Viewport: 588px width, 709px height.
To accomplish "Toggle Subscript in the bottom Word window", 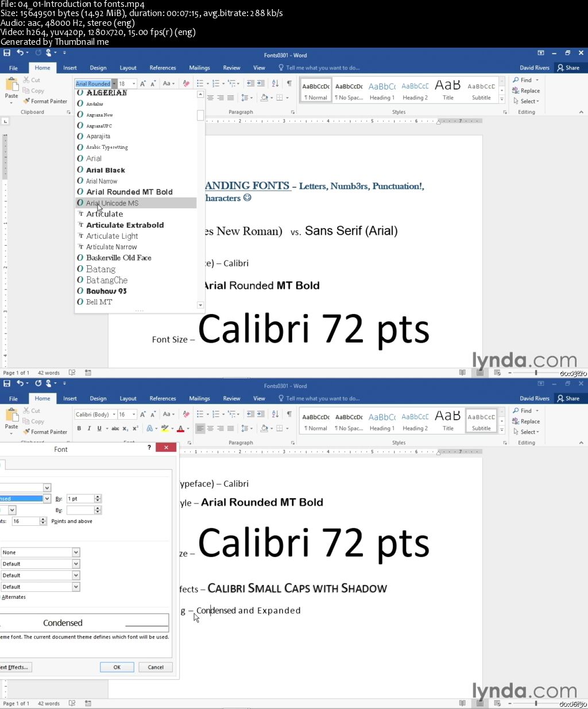I will click(x=125, y=429).
